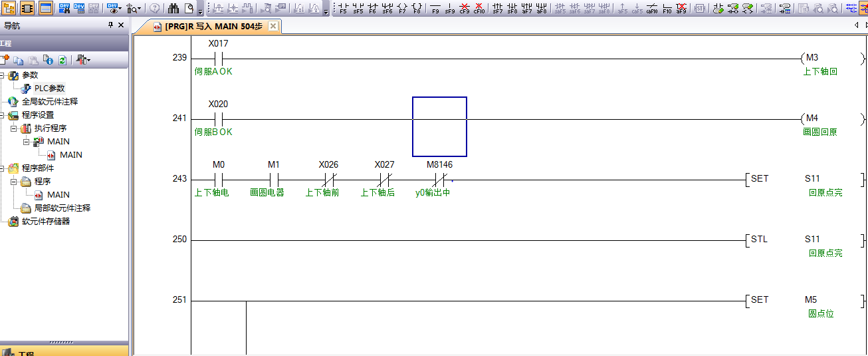
Task: Click the F10 line drawing icon
Action: click(667, 8)
